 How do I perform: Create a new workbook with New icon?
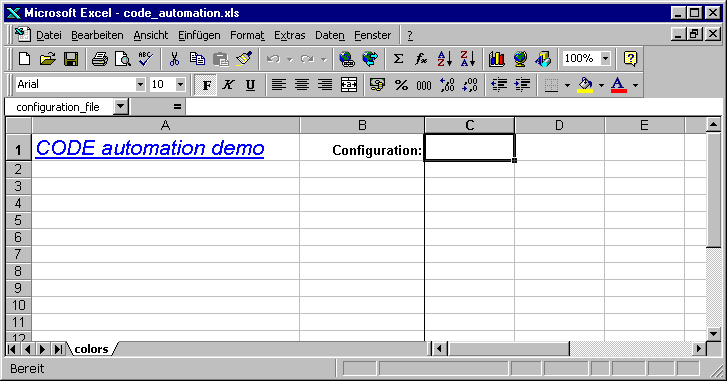(x=24, y=59)
